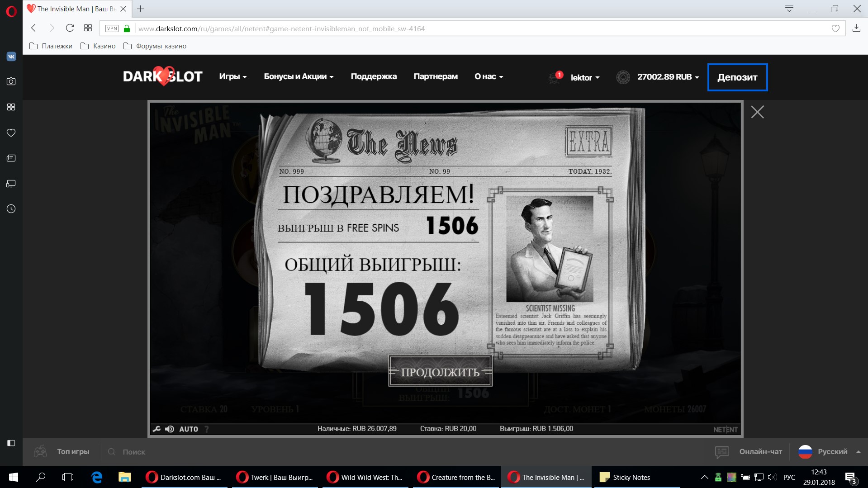Open taskbar clock showing 12:43
This screenshot has height=488, width=868.
point(819,477)
